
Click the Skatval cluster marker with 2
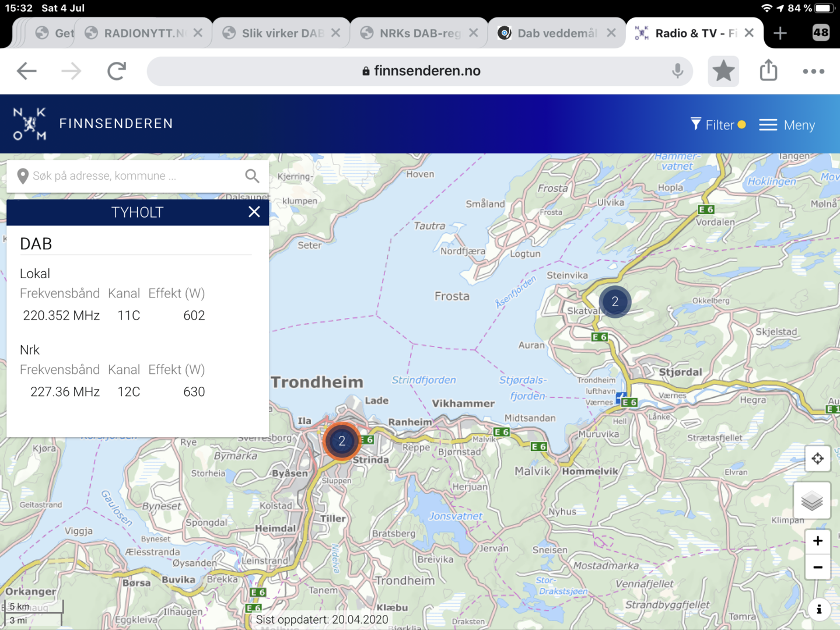click(x=615, y=302)
